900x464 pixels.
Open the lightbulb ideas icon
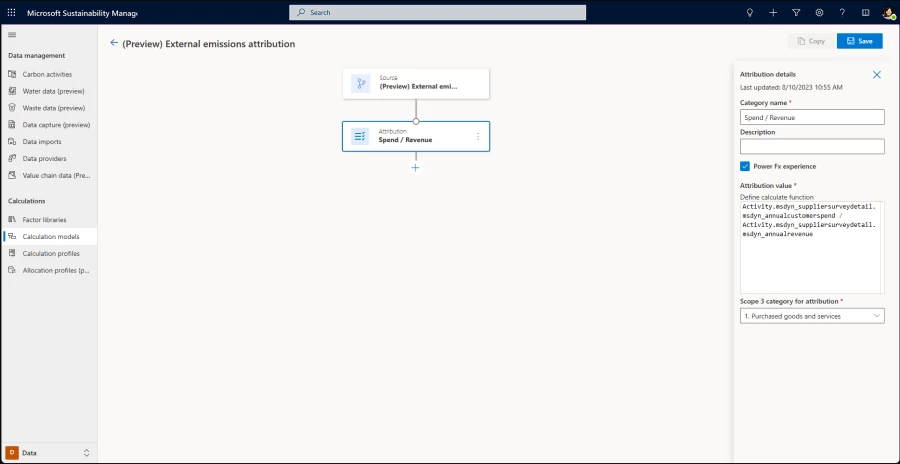(x=750, y=12)
